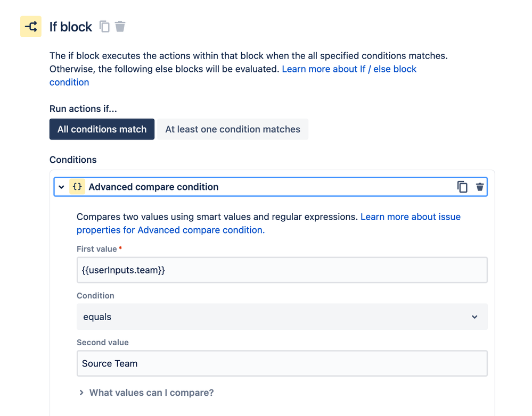Duplicate the If block

[x=105, y=27]
